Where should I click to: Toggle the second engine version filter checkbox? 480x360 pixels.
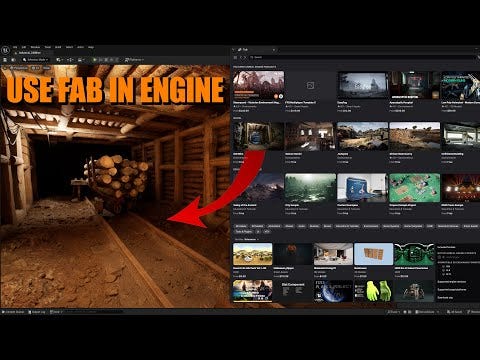(x=443, y=270)
